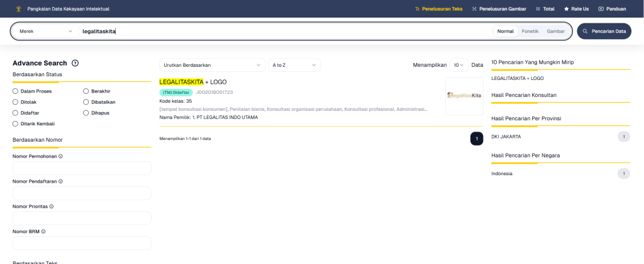The image size is (644, 264).
Task: Click the application number JO02018051723
Action: tap(214, 93)
